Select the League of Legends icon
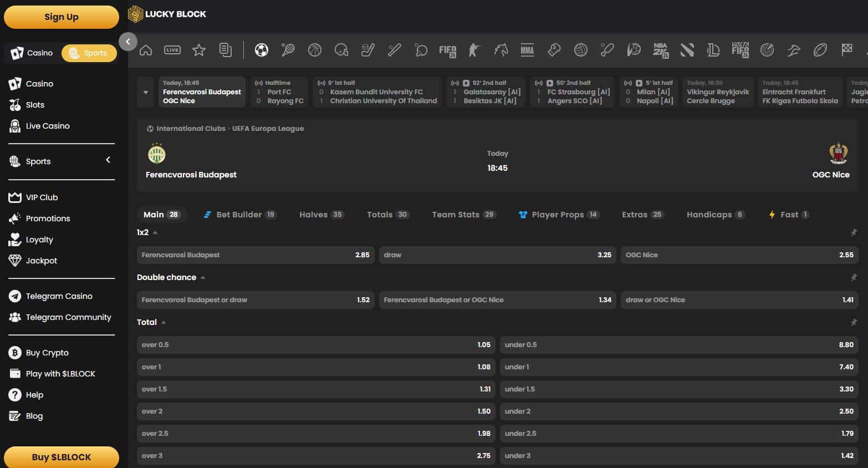The image size is (868, 468). pos(713,50)
